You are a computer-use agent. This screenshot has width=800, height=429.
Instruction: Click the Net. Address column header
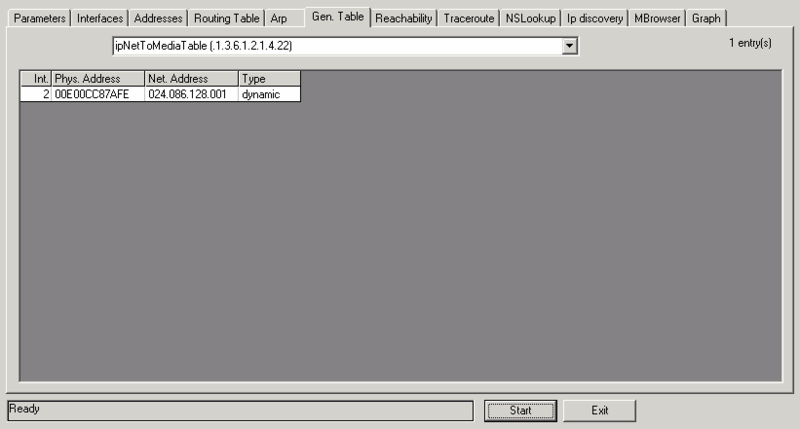[191, 79]
